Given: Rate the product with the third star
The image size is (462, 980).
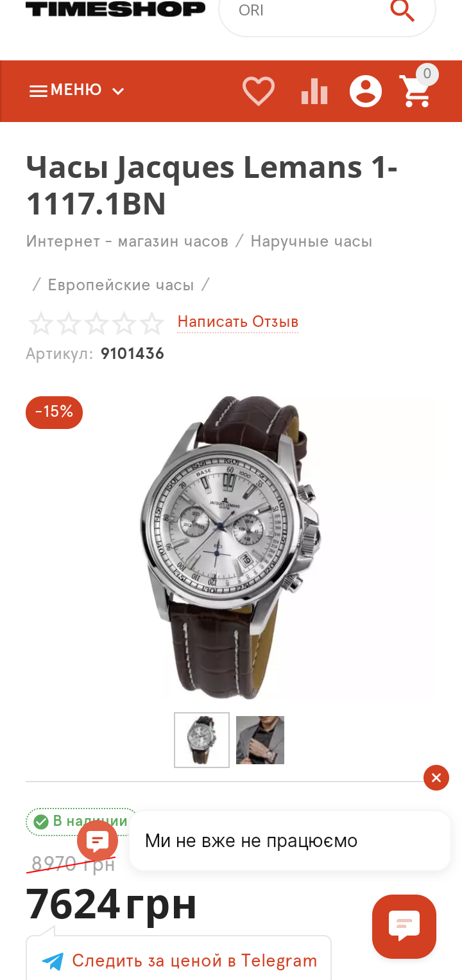Looking at the screenshot, I should 96,324.
